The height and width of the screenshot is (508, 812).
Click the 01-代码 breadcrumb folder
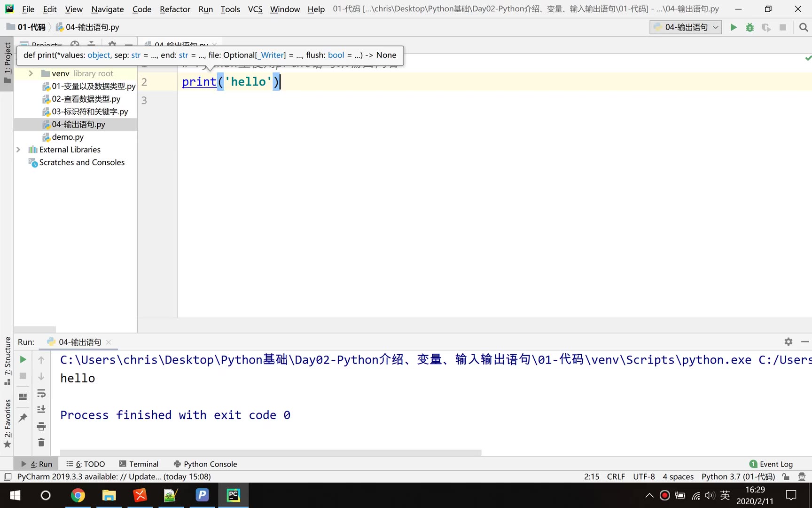tap(26, 27)
